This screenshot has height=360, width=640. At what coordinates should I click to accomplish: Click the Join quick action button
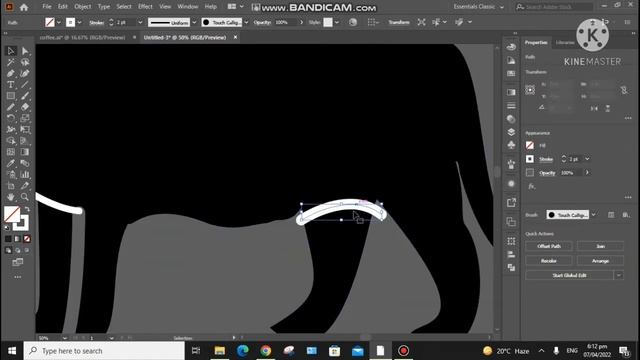point(600,246)
